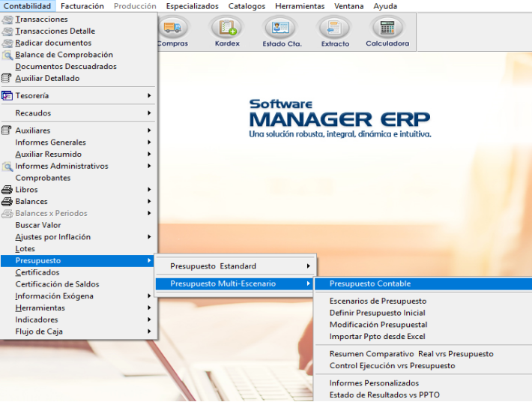Click the Tesorería menu icon
532x402 pixels.
pyautogui.click(x=7, y=96)
